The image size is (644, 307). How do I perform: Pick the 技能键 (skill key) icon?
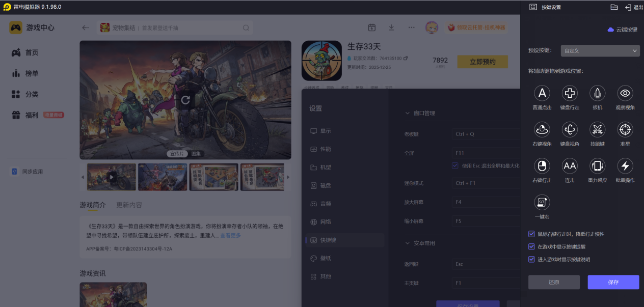click(597, 129)
